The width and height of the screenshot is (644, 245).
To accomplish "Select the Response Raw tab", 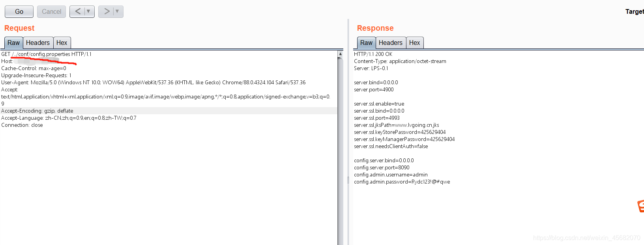I will pyautogui.click(x=366, y=43).
